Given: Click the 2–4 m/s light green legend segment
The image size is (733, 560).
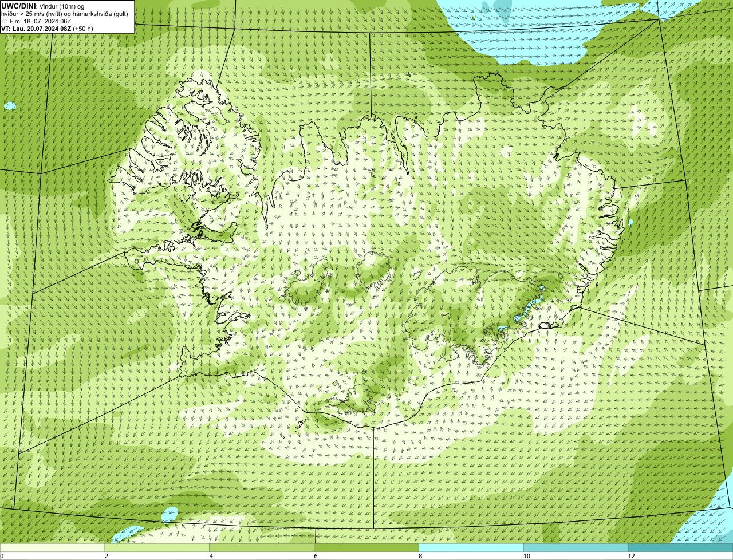Looking at the screenshot, I should pos(157,548).
